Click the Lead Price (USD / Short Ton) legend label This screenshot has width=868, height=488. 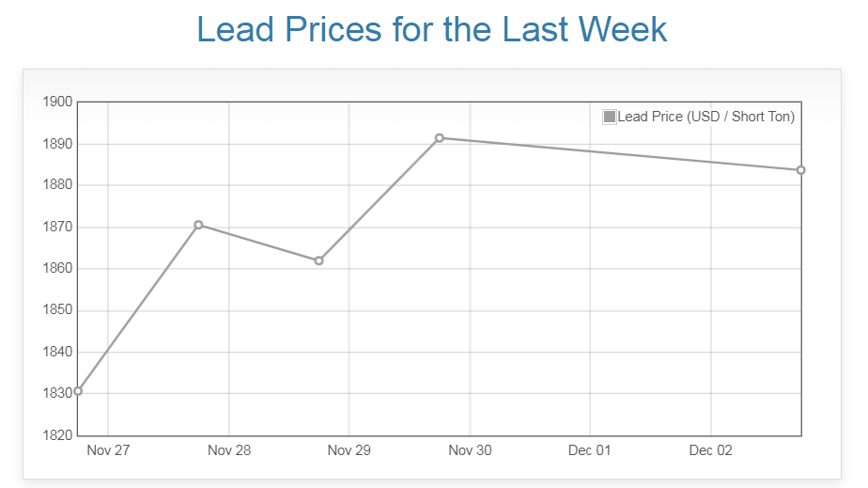tap(705, 117)
